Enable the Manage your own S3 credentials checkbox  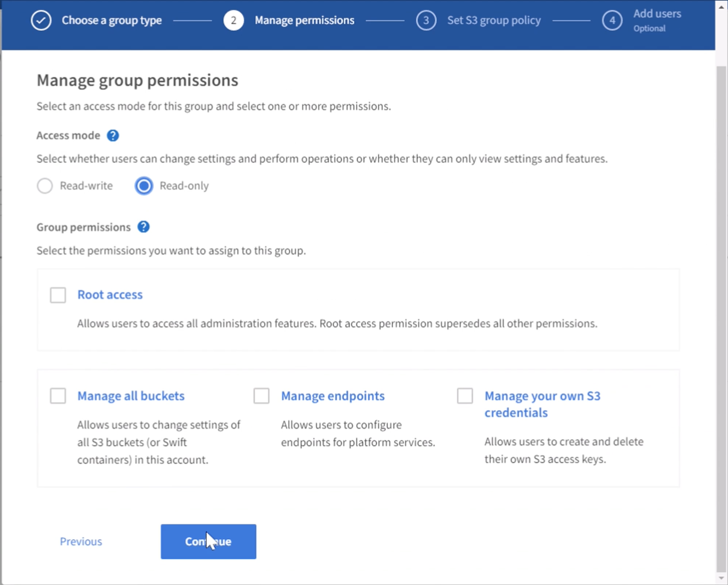pyautogui.click(x=465, y=395)
